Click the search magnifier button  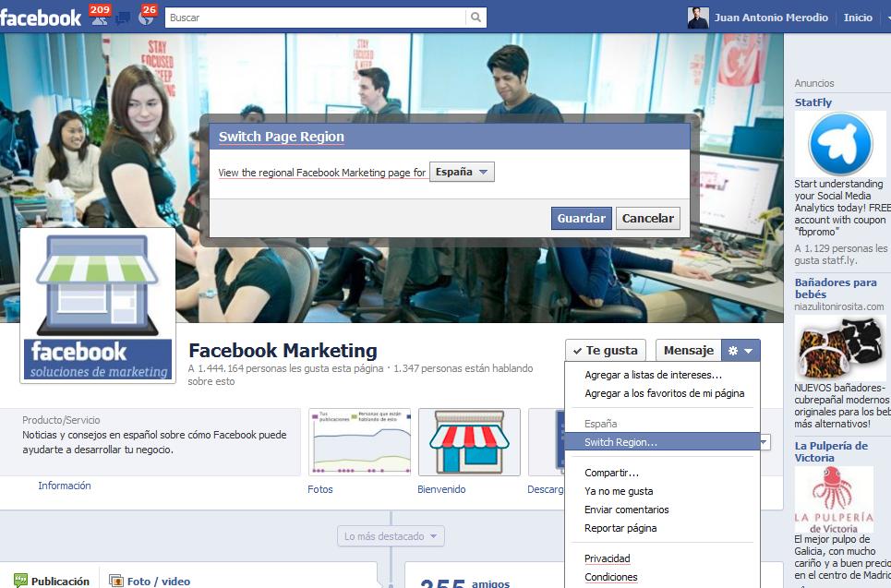[476, 18]
